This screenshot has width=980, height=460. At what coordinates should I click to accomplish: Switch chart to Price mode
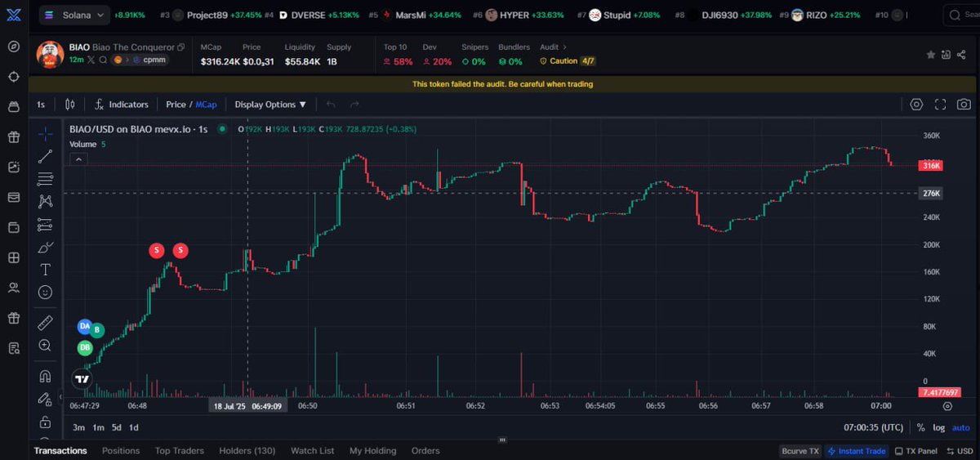[x=176, y=105]
